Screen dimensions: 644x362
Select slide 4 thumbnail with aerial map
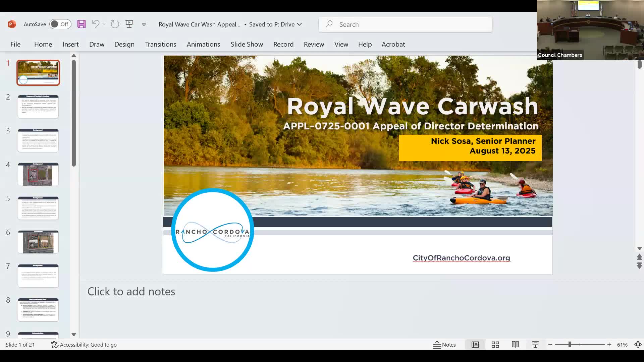tap(38, 174)
